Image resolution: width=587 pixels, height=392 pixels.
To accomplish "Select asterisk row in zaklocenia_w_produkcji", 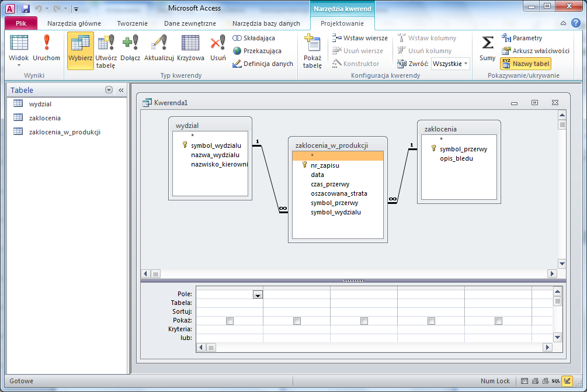I will [x=338, y=156].
